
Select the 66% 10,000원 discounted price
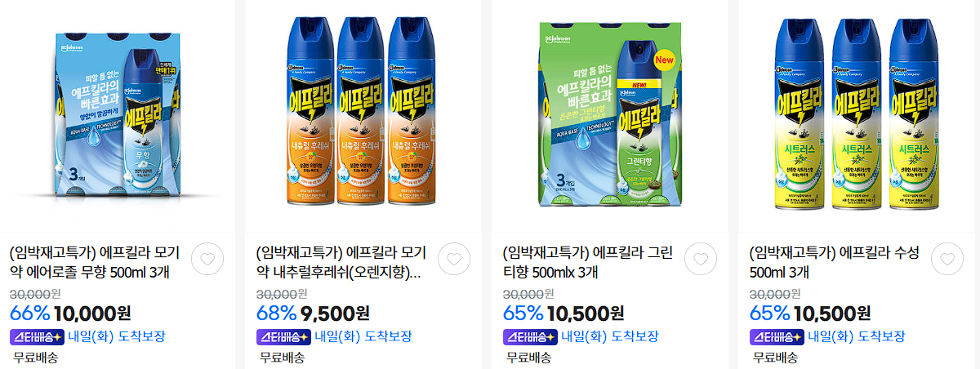tap(70, 313)
